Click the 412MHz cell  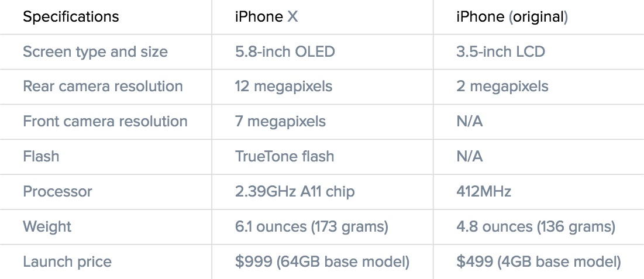(x=484, y=191)
